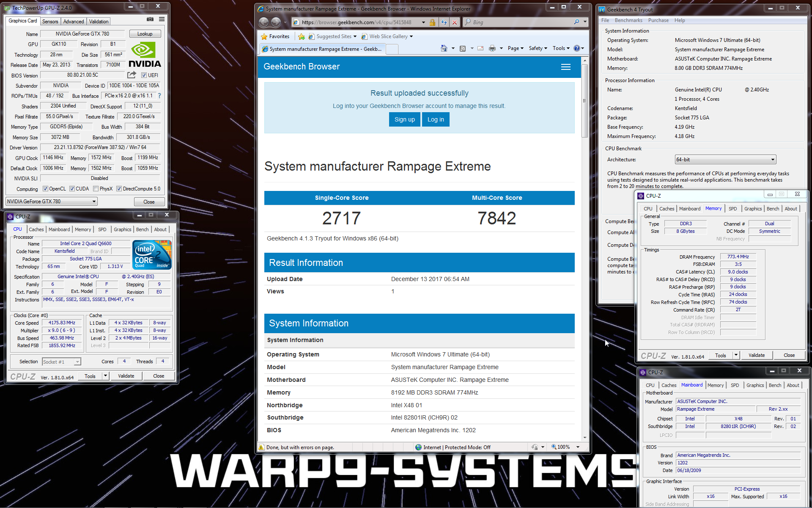Open the Caches tab in left CPU-Z

[x=36, y=229]
